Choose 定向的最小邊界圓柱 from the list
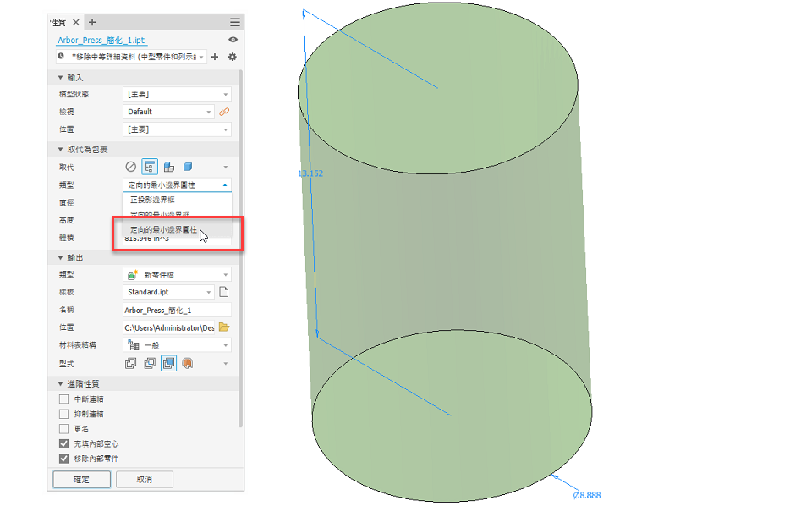The image size is (812, 506). click(177, 229)
